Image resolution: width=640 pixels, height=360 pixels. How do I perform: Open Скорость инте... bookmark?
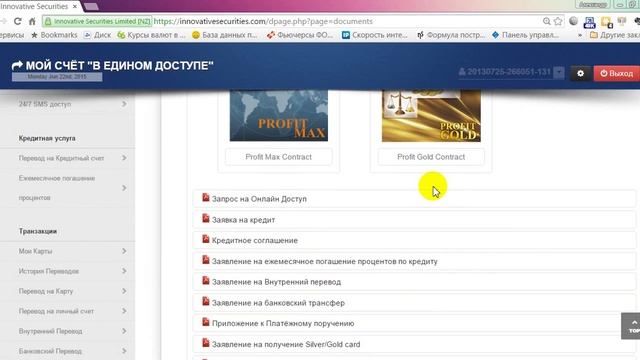click(375, 35)
